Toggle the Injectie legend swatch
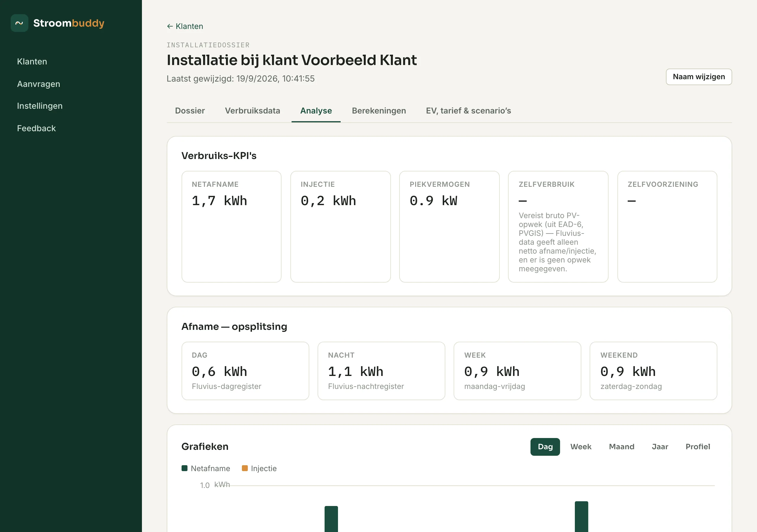The width and height of the screenshot is (757, 532). click(245, 468)
